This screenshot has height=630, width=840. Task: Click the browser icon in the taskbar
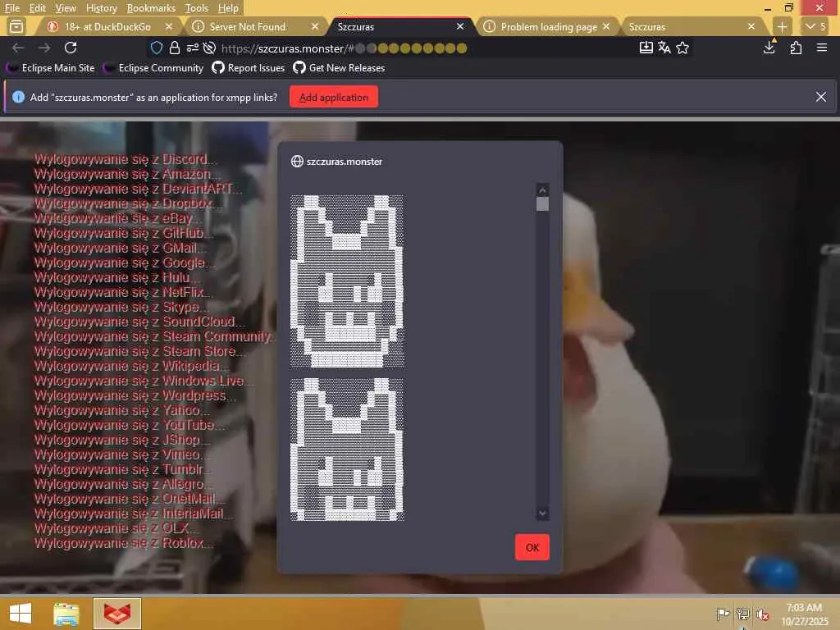pyautogui.click(x=117, y=614)
